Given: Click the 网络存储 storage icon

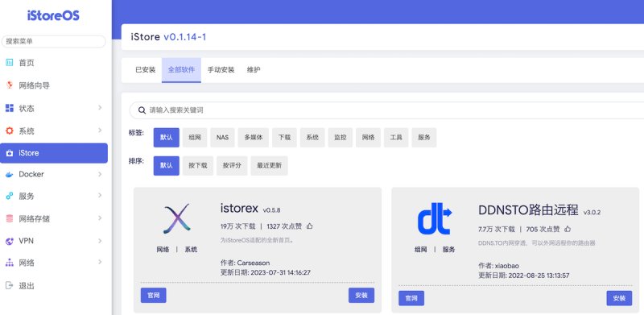Looking at the screenshot, I should point(10,218).
